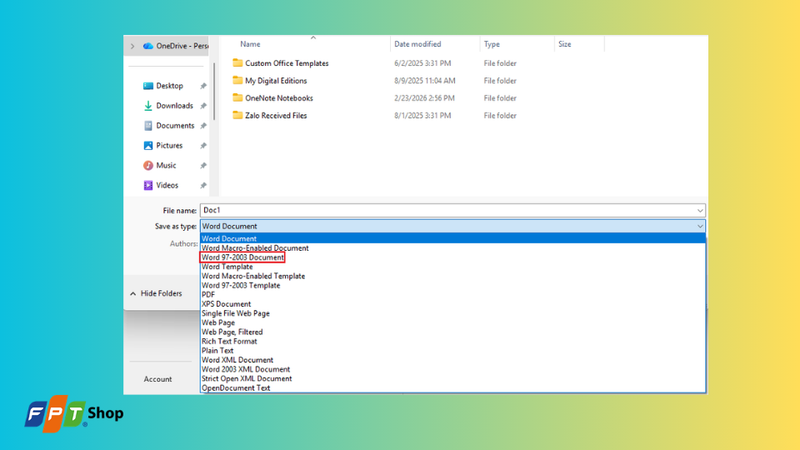
Task: Toggle the pin beside Downloads
Action: (203, 106)
